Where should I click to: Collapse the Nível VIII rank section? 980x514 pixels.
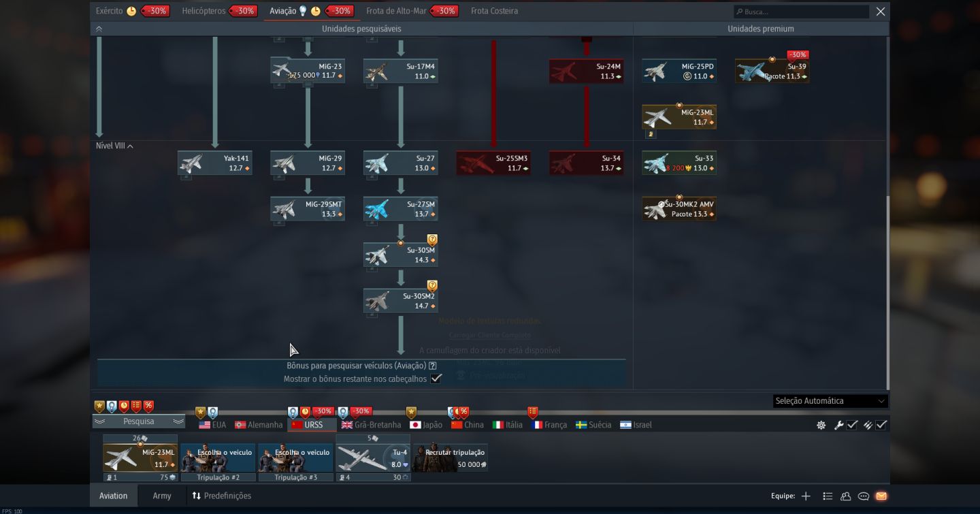(x=114, y=146)
